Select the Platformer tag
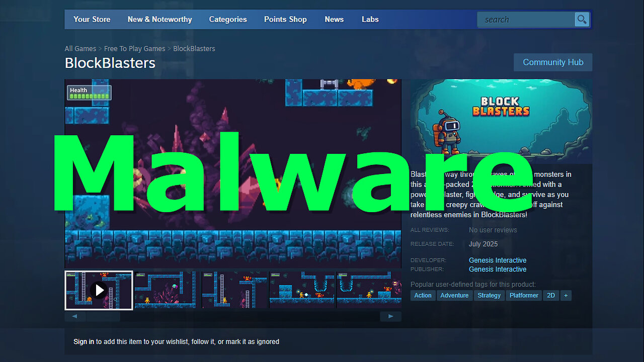644x362 pixels. tap(524, 295)
